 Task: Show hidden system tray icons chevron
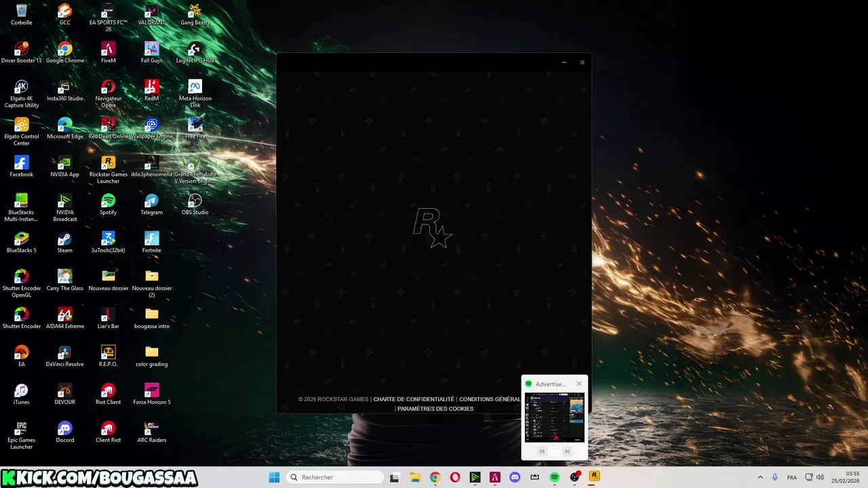point(760,477)
